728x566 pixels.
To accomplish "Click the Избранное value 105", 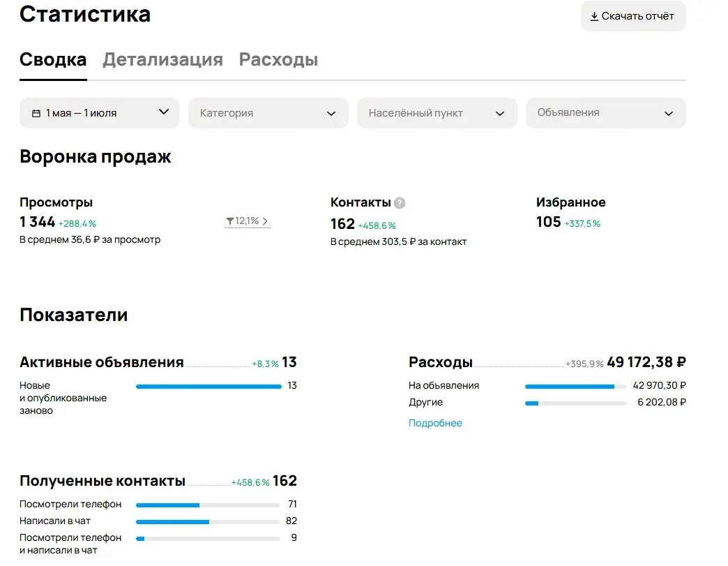I will click(548, 222).
